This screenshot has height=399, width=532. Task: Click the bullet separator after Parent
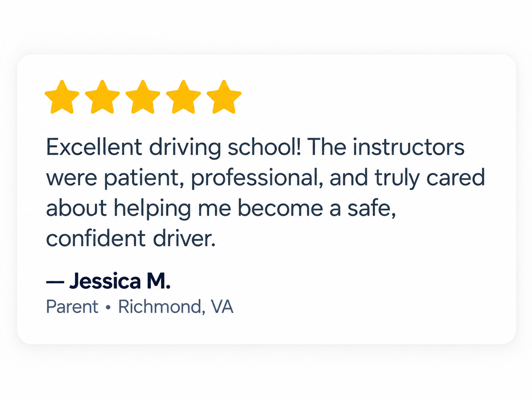coord(108,307)
